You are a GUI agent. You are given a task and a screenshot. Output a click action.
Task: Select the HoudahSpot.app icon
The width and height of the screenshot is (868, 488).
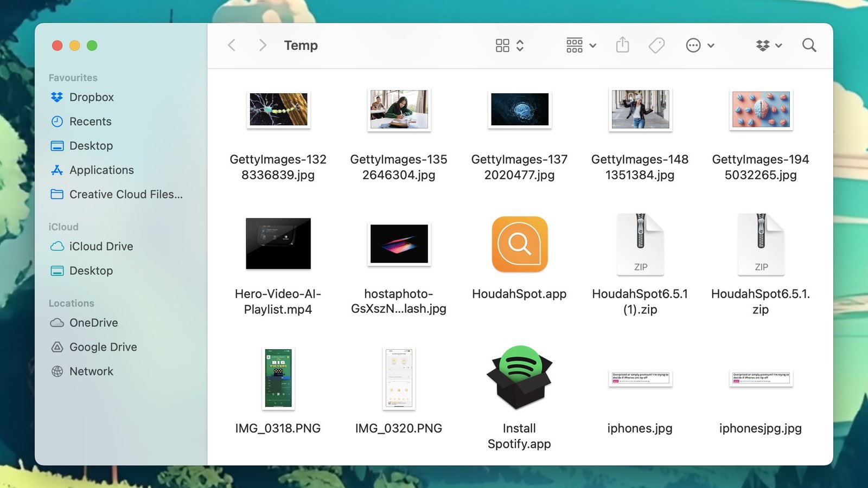point(520,244)
